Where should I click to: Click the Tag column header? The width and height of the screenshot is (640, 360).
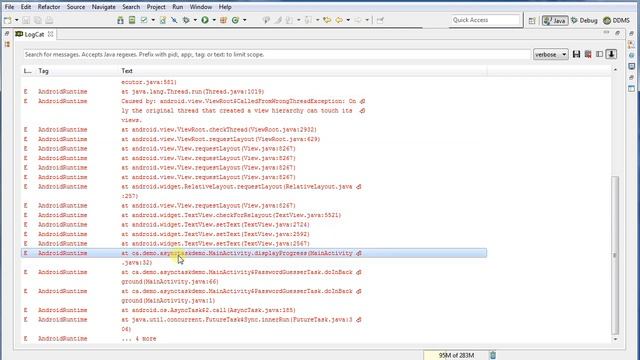(43, 71)
